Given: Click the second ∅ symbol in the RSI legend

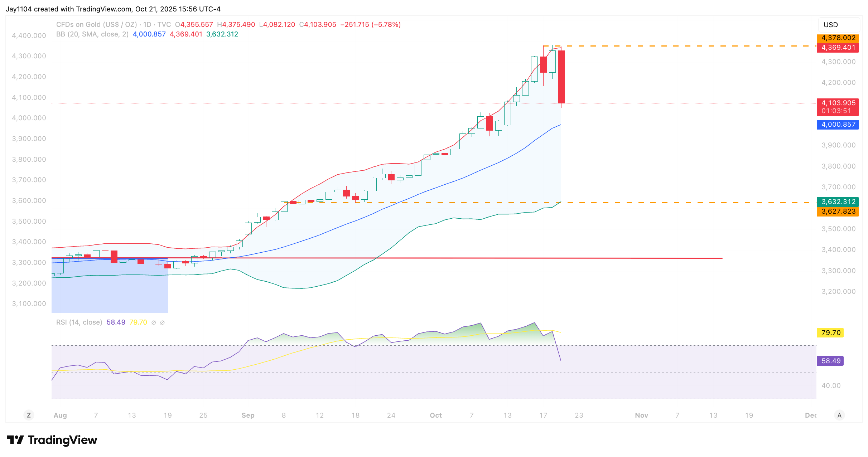Looking at the screenshot, I should coord(162,322).
